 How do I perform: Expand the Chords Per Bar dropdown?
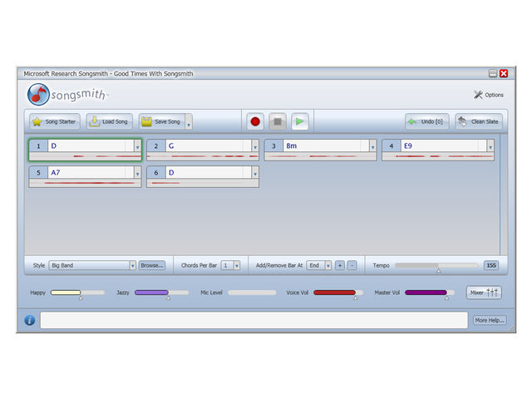click(x=237, y=265)
